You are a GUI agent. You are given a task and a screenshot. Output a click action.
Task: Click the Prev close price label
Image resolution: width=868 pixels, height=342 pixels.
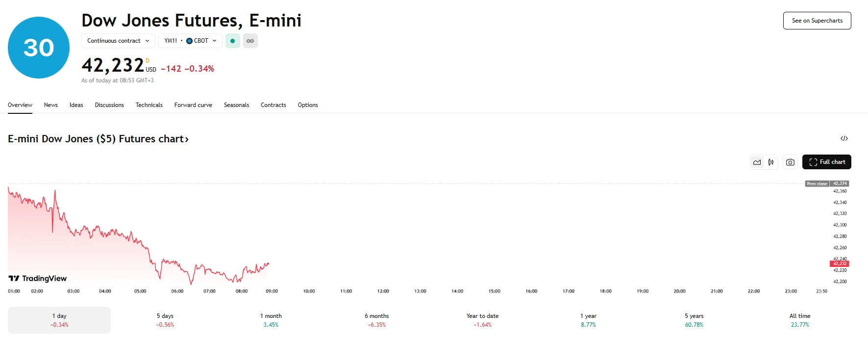[x=817, y=184]
